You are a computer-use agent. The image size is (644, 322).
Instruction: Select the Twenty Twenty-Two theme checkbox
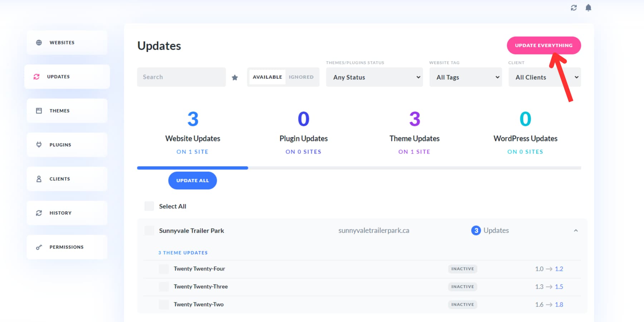point(164,304)
